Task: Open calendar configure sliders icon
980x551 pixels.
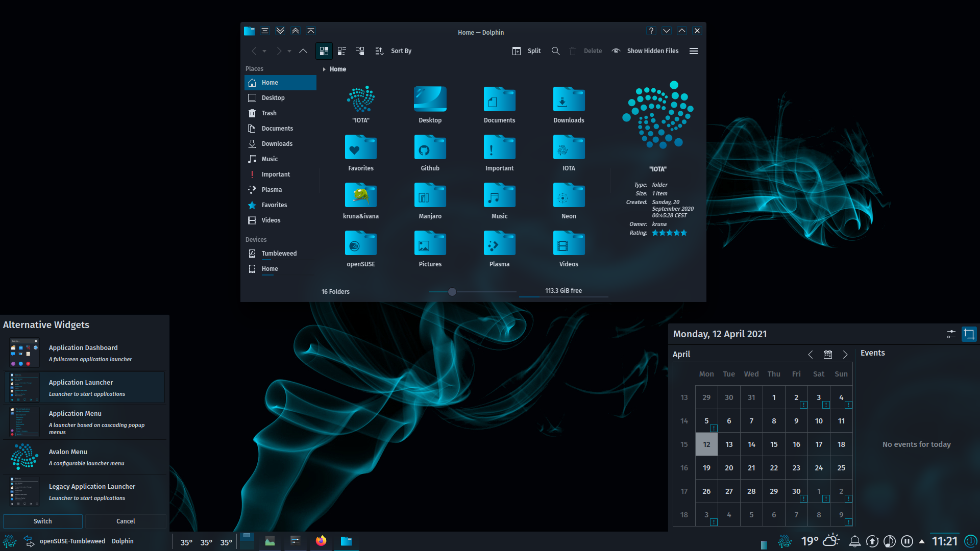Action: [x=951, y=335]
